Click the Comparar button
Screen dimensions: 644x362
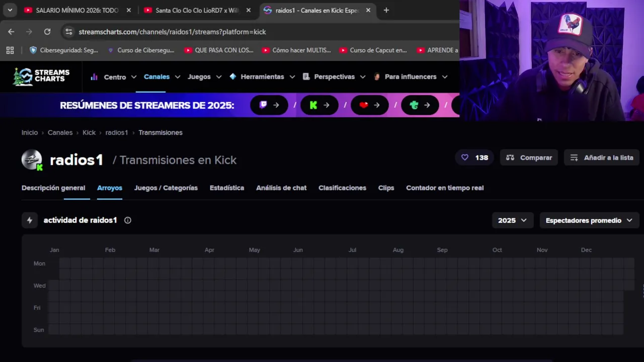[529, 158]
